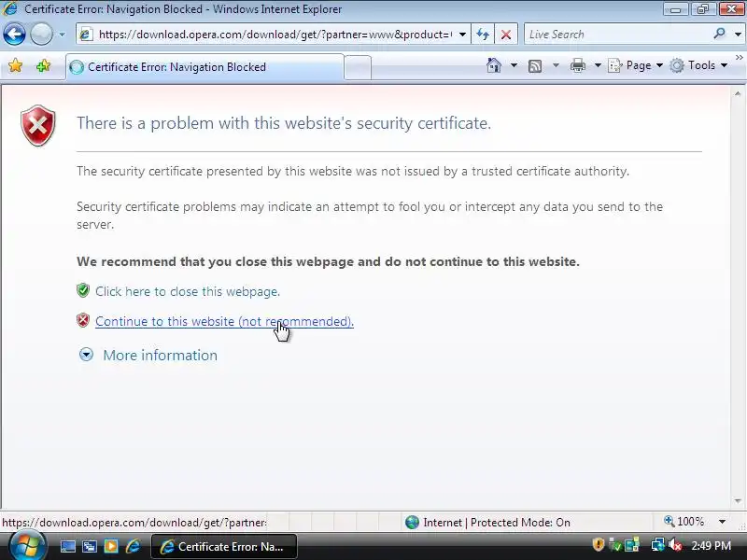Image resolution: width=747 pixels, height=560 pixels.
Task: Click the RSS Feeds icon
Action: tap(535, 65)
